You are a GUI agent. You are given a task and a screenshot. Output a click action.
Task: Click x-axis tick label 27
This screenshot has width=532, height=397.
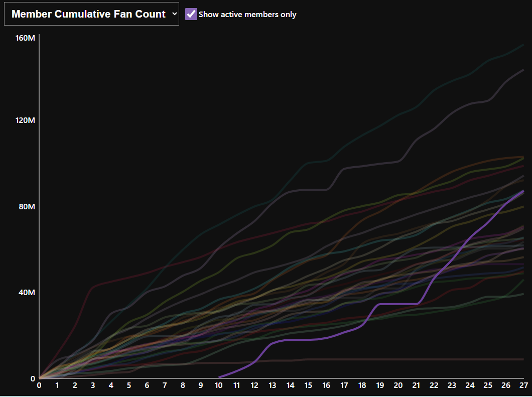524,385
